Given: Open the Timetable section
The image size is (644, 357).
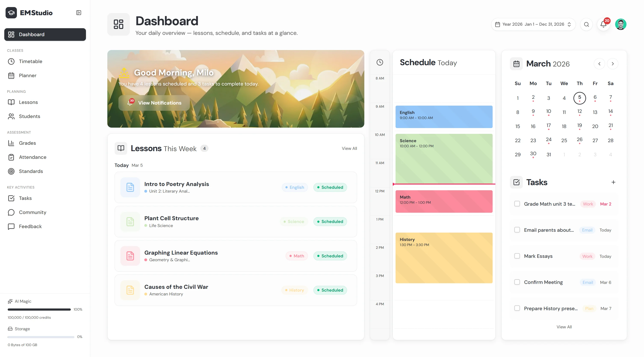Looking at the screenshot, I should [x=31, y=61].
